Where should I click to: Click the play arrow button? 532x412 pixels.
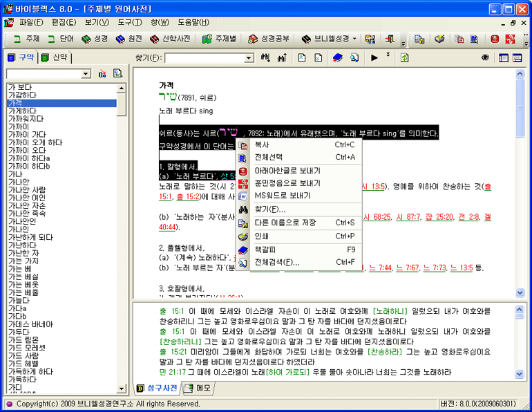point(374,57)
